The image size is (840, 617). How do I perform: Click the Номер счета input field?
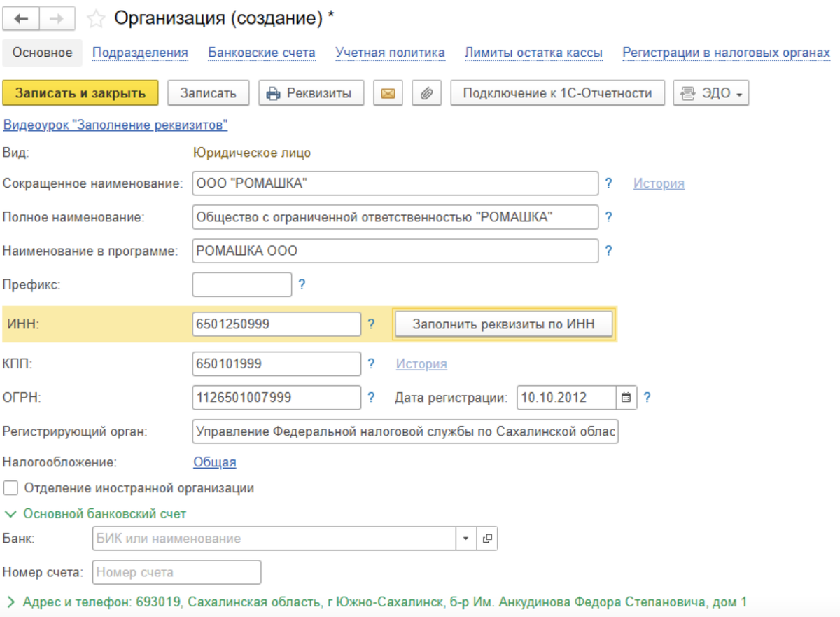[x=176, y=572]
